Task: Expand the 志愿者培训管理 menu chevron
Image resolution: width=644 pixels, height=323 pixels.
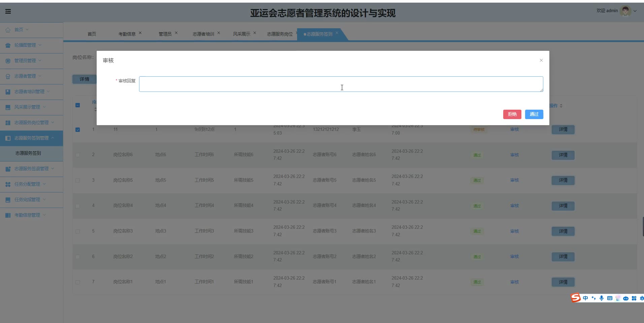Action: tap(49, 92)
